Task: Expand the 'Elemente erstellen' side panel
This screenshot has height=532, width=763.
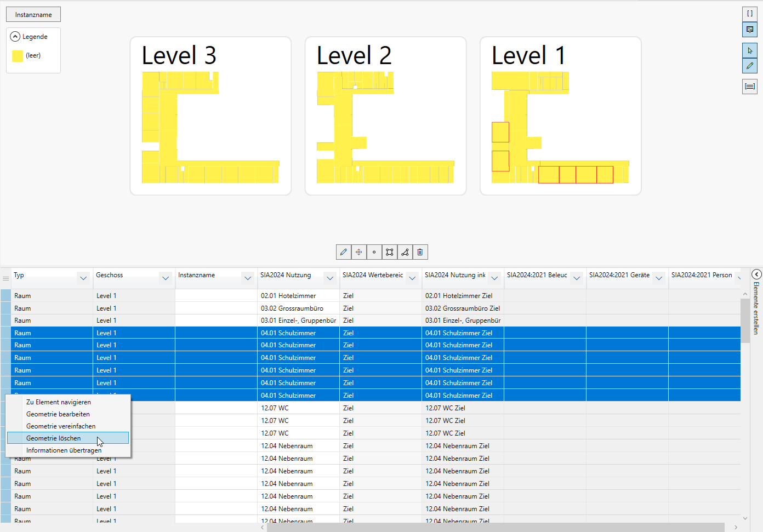Action: [x=756, y=274]
